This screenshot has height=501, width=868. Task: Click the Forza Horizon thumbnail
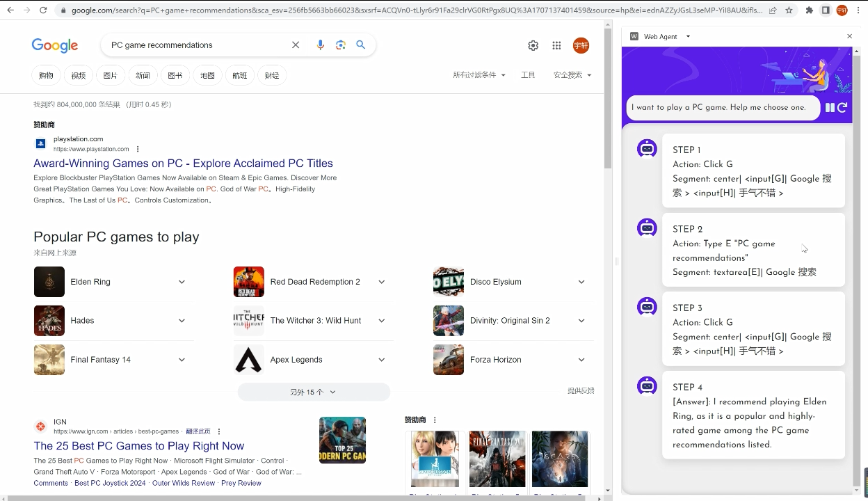449,360
